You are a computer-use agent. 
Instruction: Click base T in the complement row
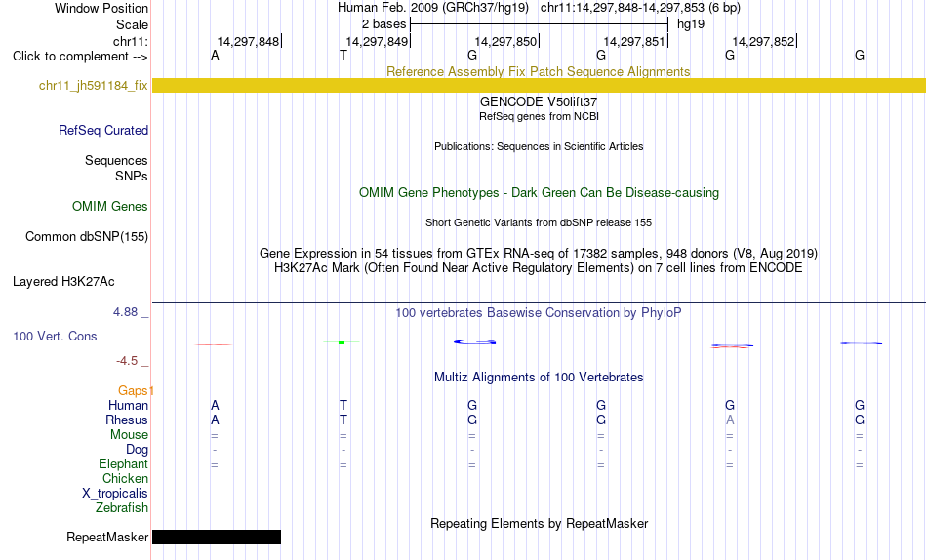(343, 56)
